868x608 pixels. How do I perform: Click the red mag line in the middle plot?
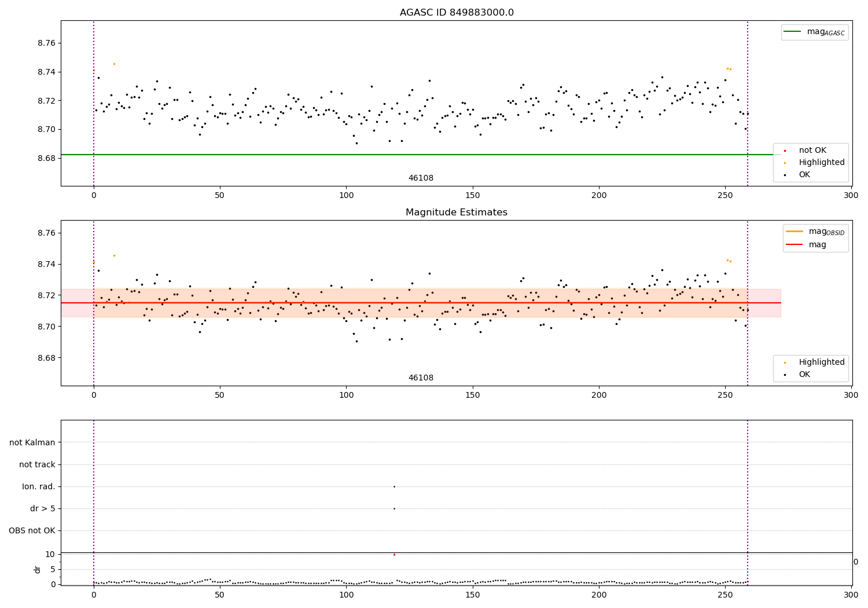(x=421, y=303)
